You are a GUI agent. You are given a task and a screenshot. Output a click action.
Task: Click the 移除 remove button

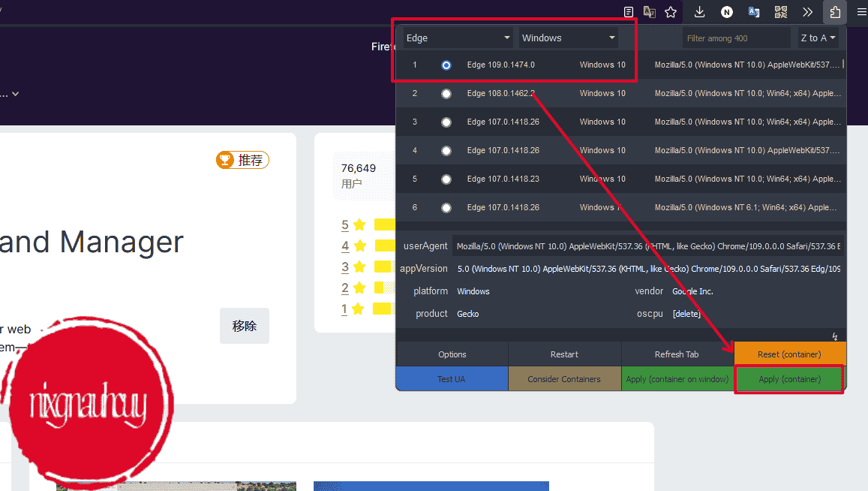point(245,326)
